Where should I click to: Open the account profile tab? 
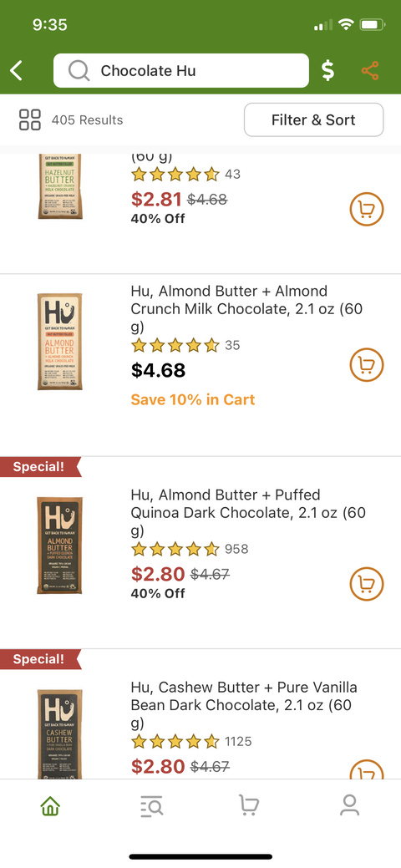click(349, 805)
